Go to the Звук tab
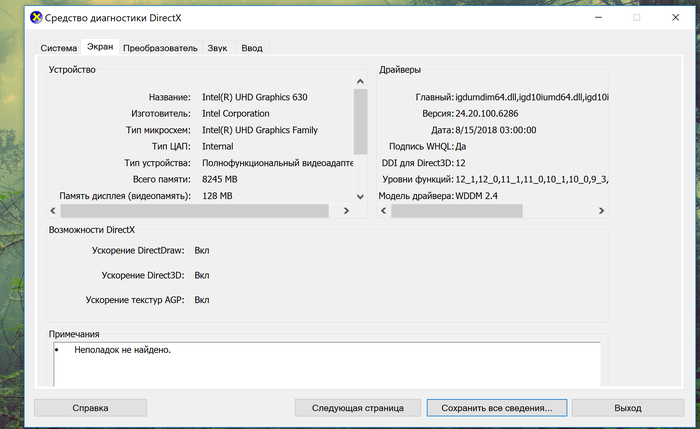This screenshot has height=429, width=700. [x=217, y=48]
